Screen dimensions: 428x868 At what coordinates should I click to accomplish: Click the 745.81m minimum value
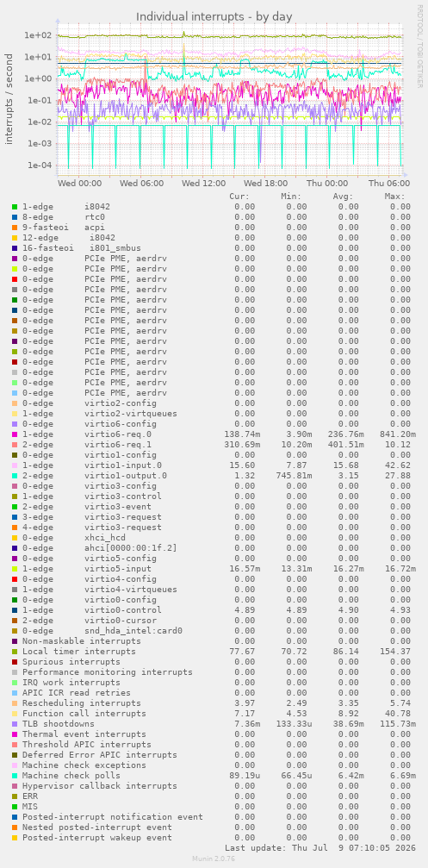pyautogui.click(x=294, y=476)
